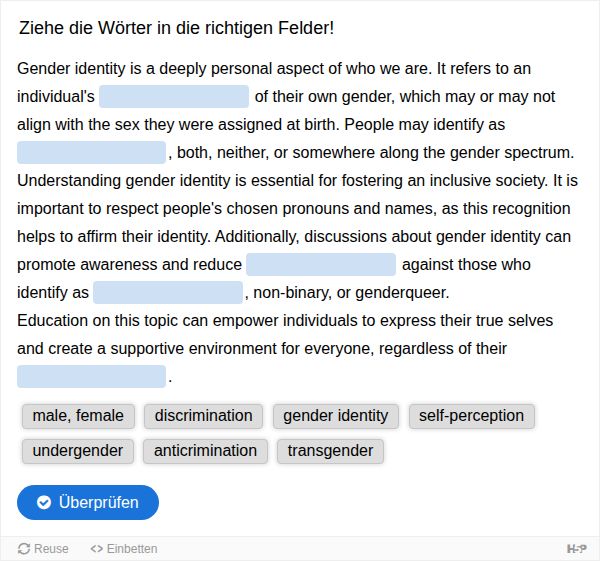Click the embed code brackets icon
Viewport: 600px width, 561px height.
point(96,548)
